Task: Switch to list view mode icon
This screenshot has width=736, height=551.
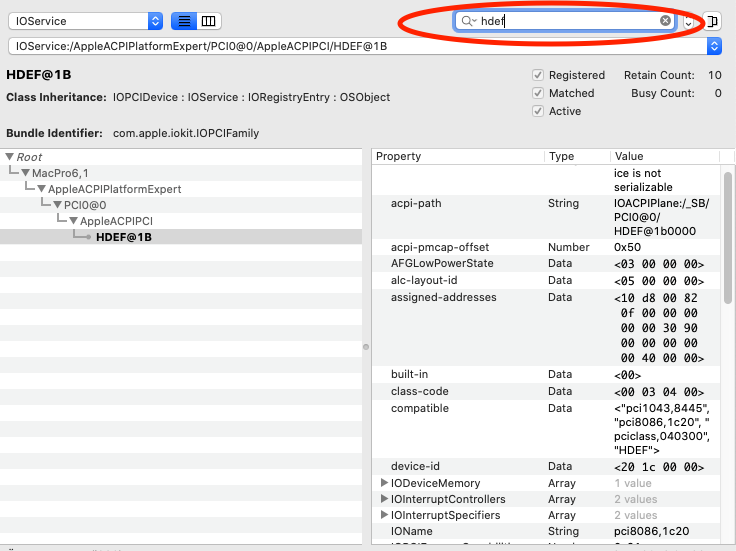Action: tap(184, 21)
